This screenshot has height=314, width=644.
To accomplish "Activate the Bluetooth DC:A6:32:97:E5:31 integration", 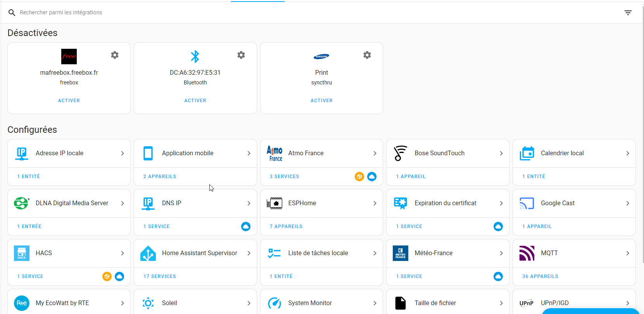I will [x=195, y=101].
